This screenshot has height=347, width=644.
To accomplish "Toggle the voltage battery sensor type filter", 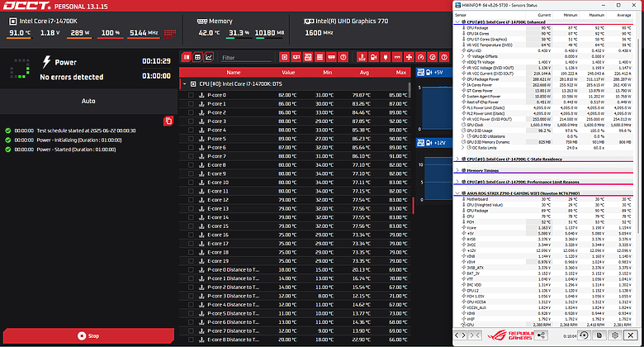I will click(374, 57).
